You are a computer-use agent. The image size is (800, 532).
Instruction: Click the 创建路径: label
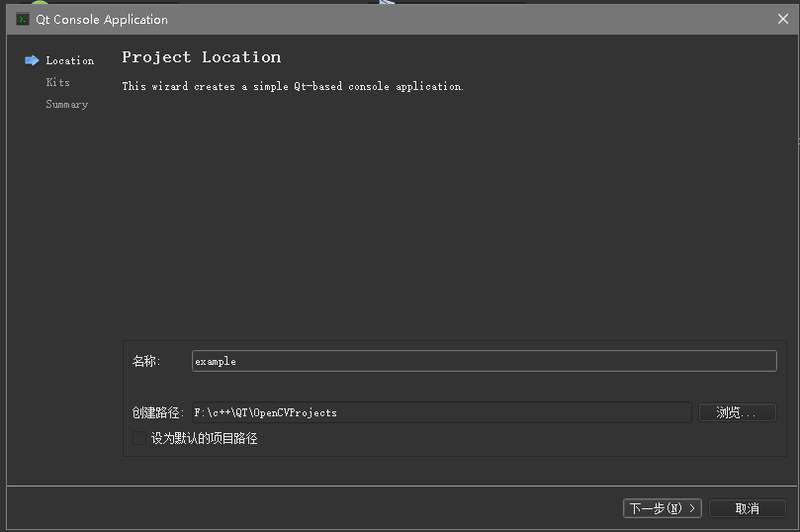coord(158,412)
